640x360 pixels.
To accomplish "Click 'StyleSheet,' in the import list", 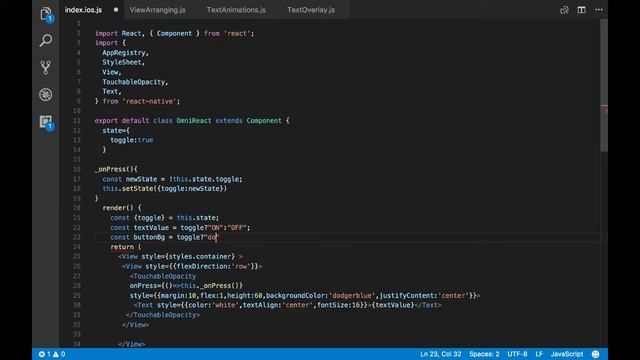I will coord(123,62).
